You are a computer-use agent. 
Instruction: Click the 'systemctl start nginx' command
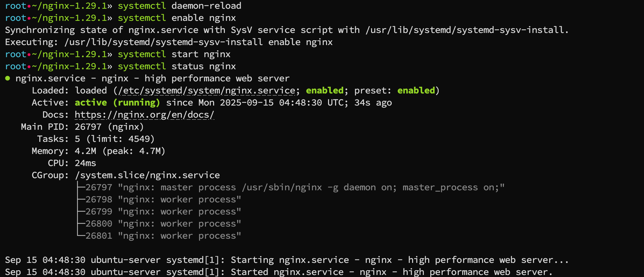[174, 54]
